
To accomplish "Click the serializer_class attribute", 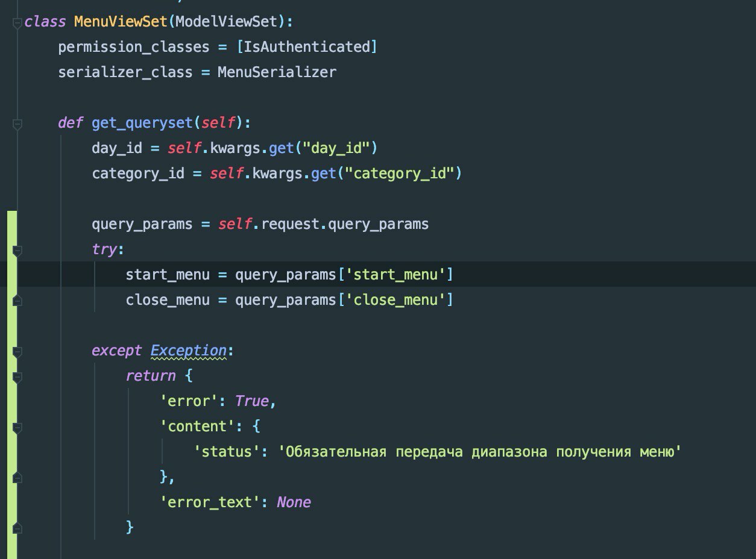I will pyautogui.click(x=125, y=72).
